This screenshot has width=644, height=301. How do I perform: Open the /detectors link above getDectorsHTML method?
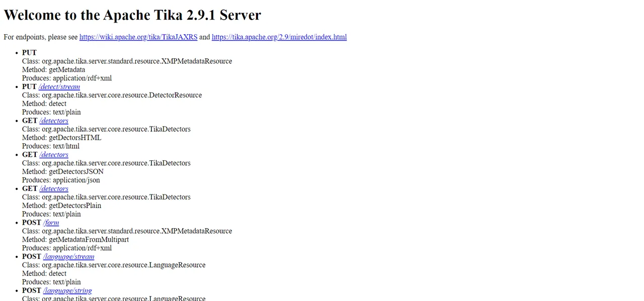click(54, 121)
